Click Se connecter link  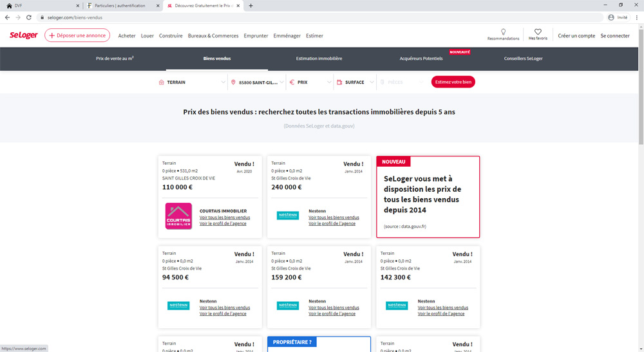(615, 35)
